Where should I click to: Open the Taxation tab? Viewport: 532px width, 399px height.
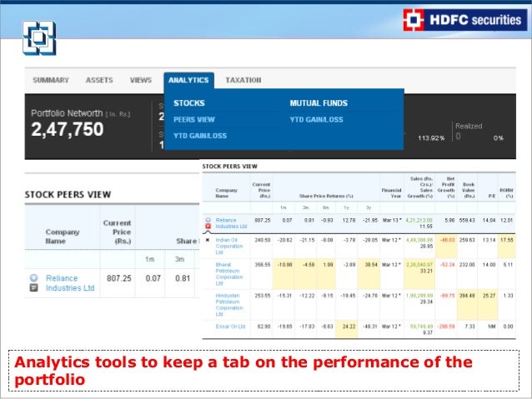[243, 80]
